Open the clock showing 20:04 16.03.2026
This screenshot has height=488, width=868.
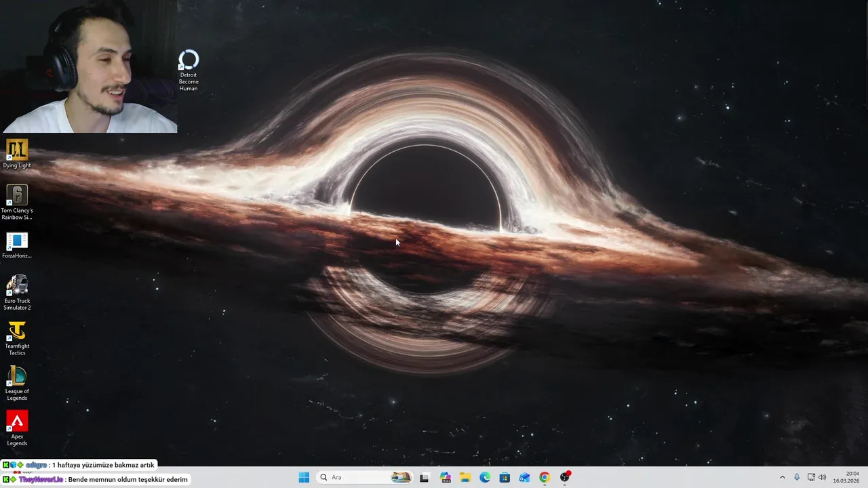tap(848, 477)
